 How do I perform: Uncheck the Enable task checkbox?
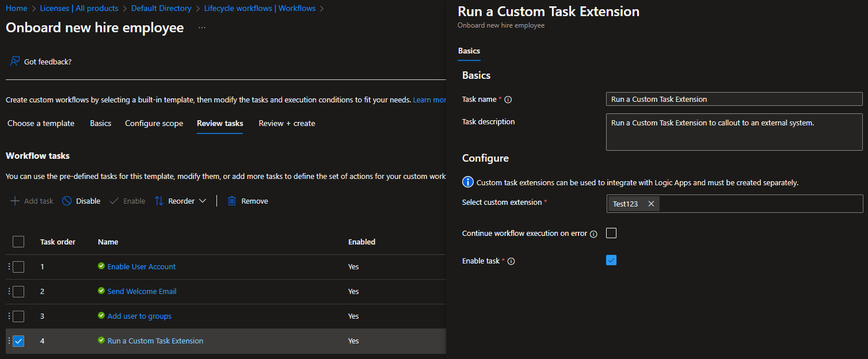611,261
